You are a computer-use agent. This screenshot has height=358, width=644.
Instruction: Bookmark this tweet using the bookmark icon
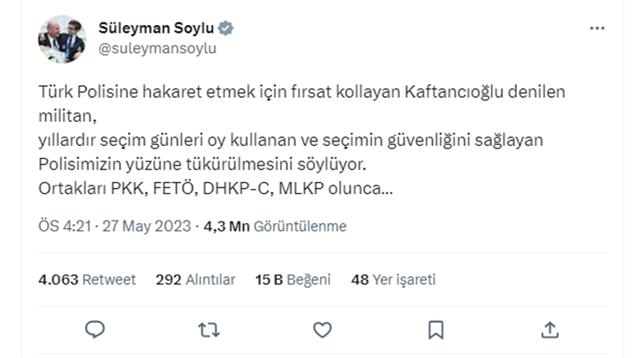[435, 329]
